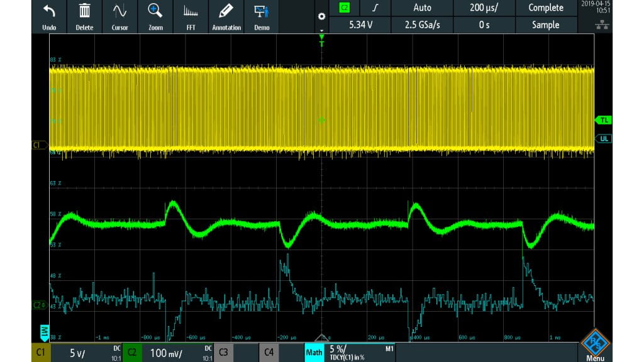
Task: Click the Undo arrow icon
Action: (x=48, y=16)
